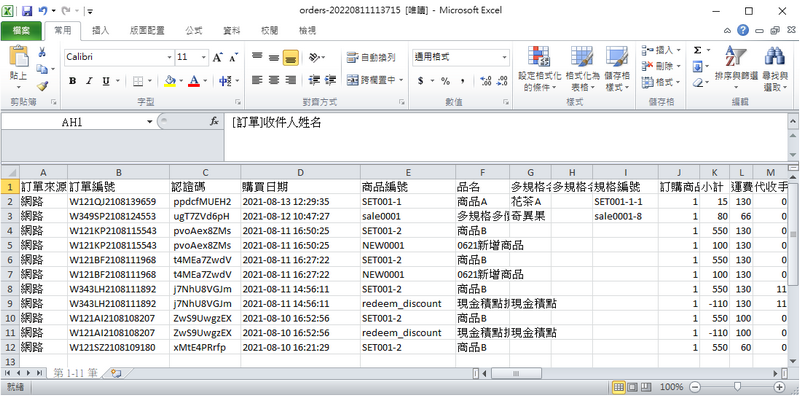This screenshot has width=800, height=396.
Task: Click the increase indent icon
Action: (x=331, y=80)
